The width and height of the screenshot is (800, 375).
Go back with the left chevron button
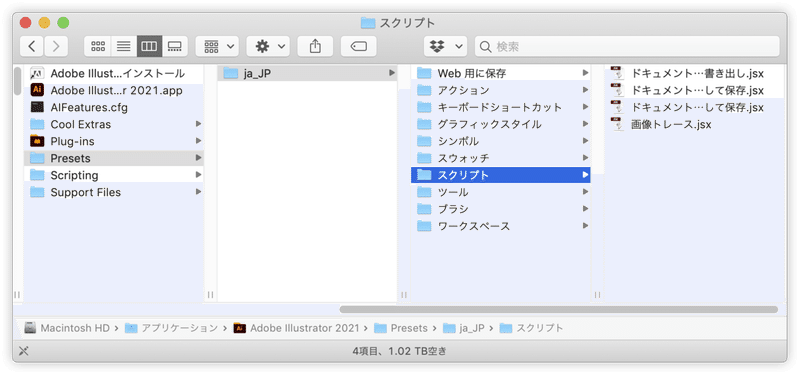click(x=32, y=46)
